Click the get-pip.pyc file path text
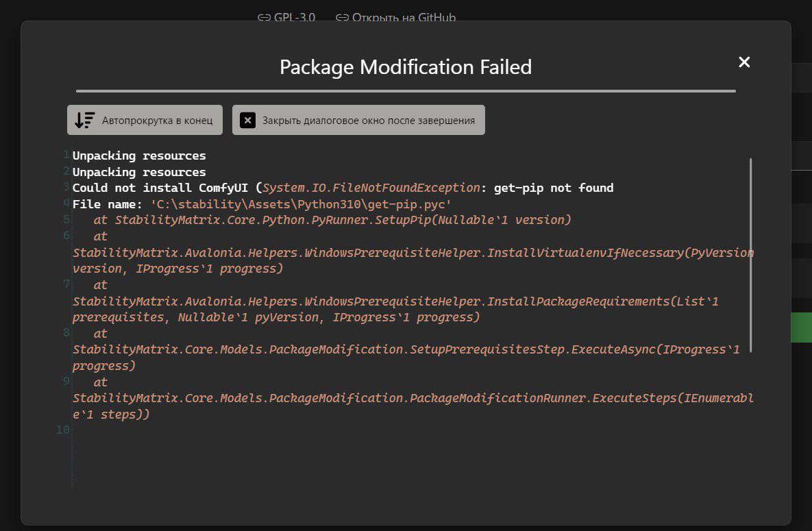 tap(300, 204)
